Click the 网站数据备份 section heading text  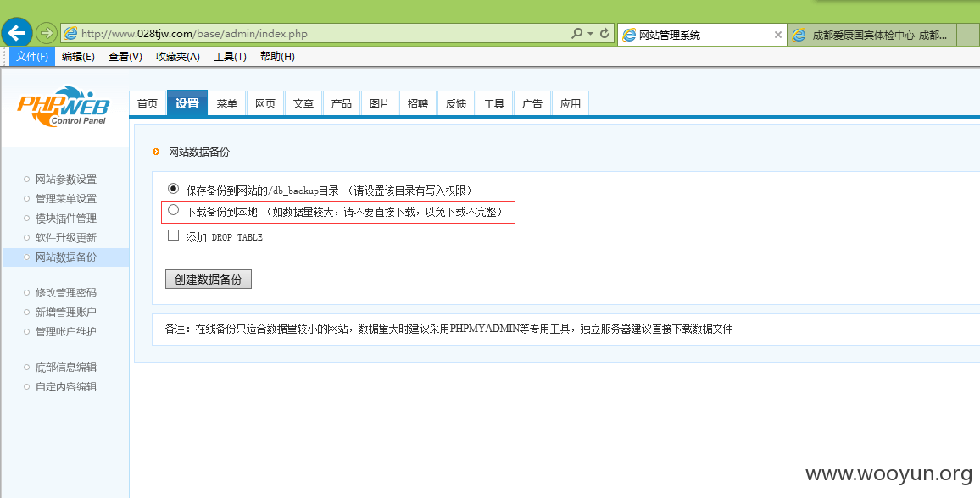point(198,152)
